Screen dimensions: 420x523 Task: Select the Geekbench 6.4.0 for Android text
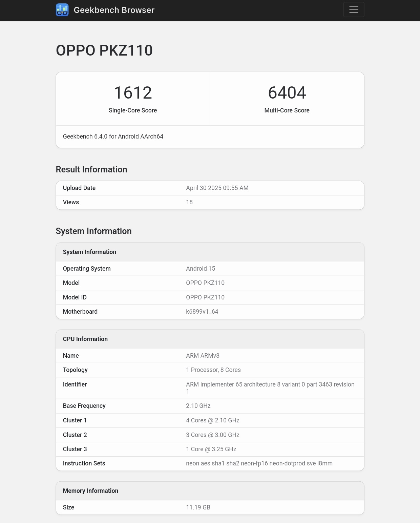click(113, 137)
